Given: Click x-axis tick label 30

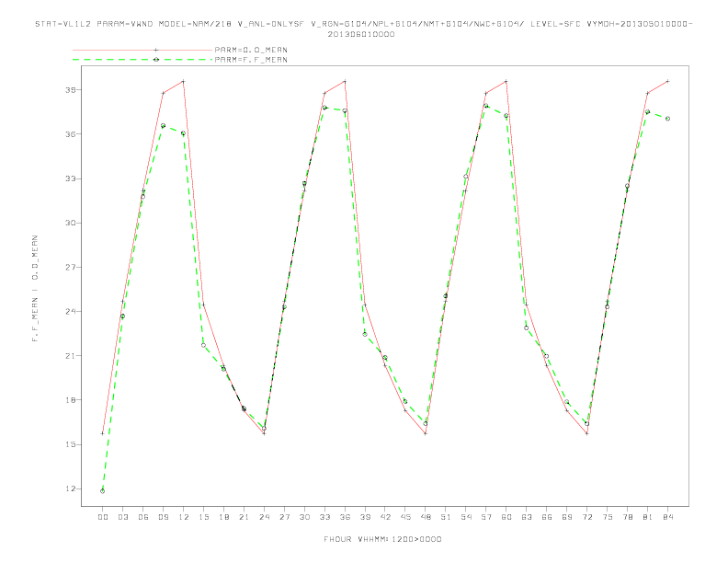Looking at the screenshot, I should 304,517.
